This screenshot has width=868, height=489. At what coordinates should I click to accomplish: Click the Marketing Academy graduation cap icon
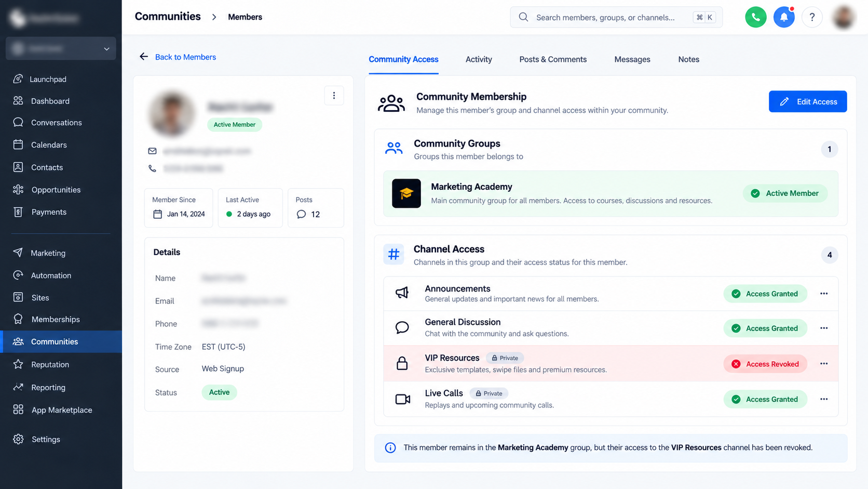pos(406,193)
